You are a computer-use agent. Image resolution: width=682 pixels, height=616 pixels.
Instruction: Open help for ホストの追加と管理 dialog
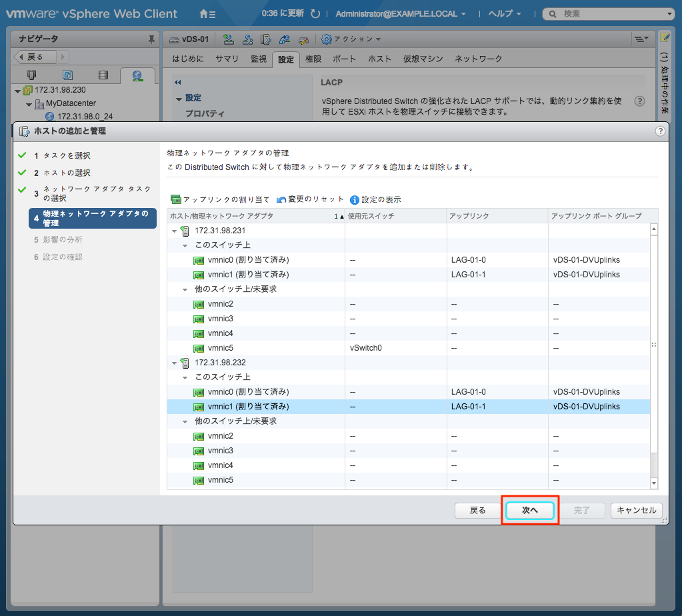point(660,131)
